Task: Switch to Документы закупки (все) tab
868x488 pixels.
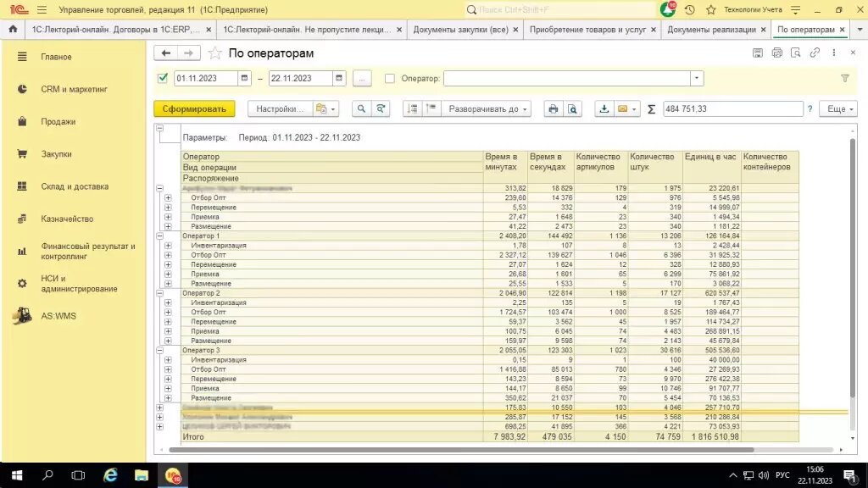Action: tap(460, 30)
